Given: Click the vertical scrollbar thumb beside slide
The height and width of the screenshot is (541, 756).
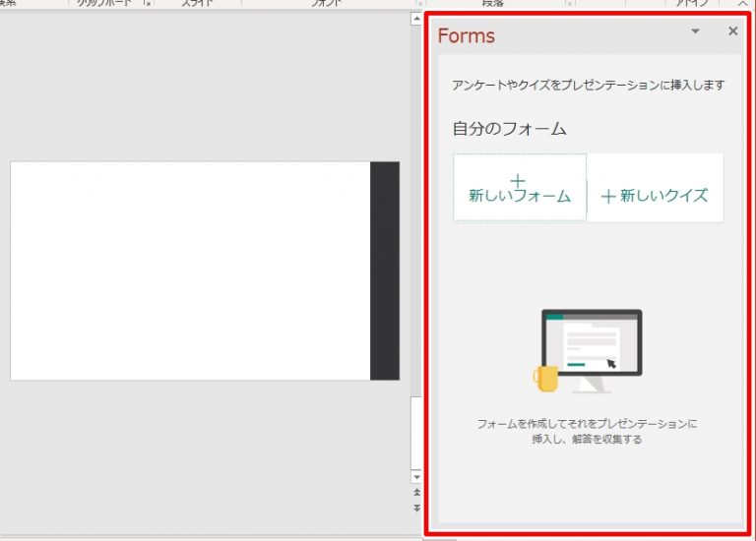Looking at the screenshot, I should (416, 433).
